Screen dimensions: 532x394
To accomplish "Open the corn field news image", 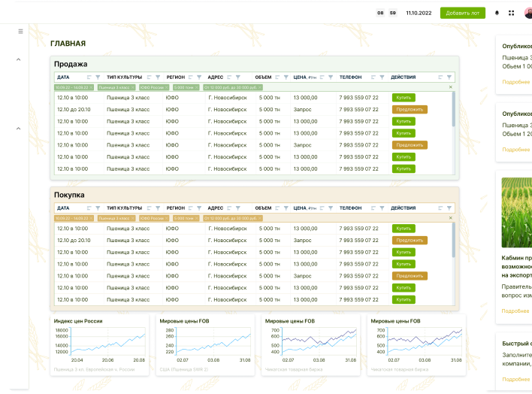I will pyautogui.click(x=517, y=212).
